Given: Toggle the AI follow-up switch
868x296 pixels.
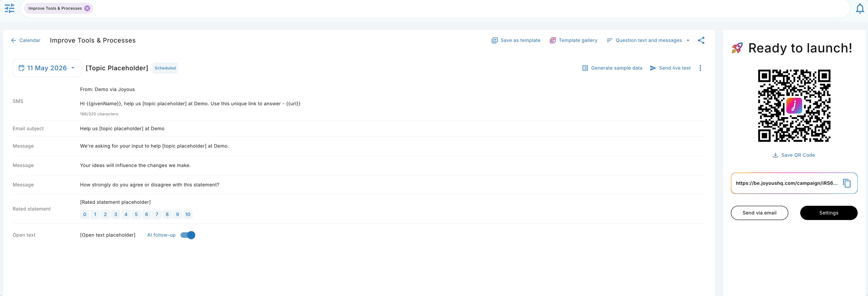Looking at the screenshot, I should [188, 235].
